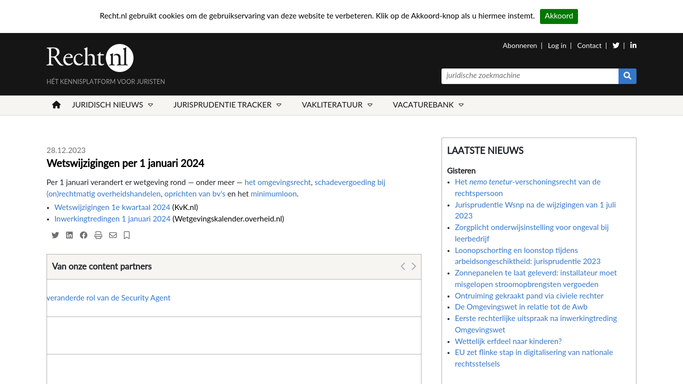683x384 pixels.
Task: Share article on LinkedIn icon
Action: pyautogui.click(x=69, y=235)
